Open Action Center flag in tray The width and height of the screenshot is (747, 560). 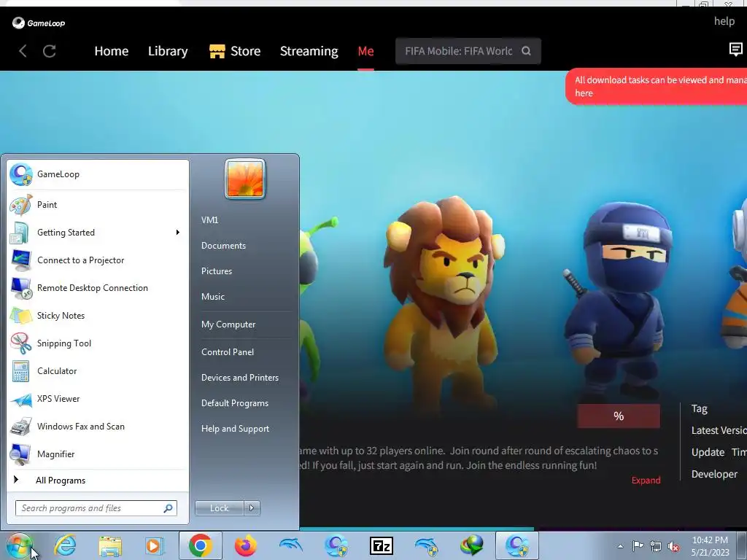(638, 546)
